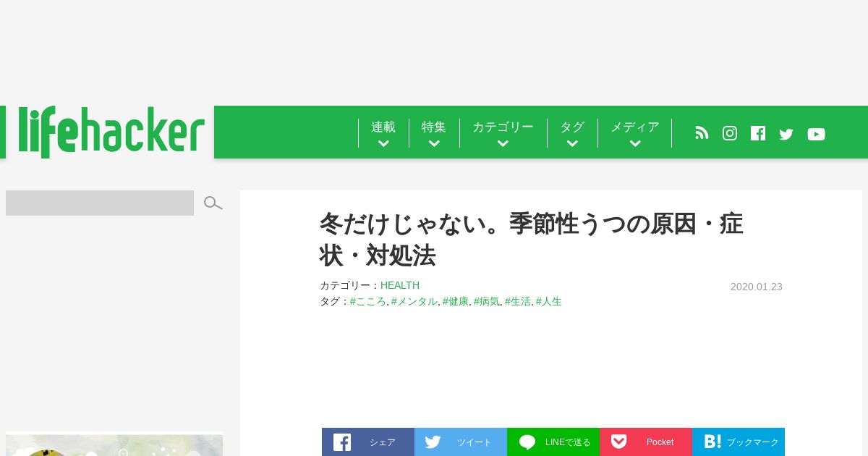The width and height of the screenshot is (868, 456).
Task: Open the YouTube icon in header
Action: 816,134
